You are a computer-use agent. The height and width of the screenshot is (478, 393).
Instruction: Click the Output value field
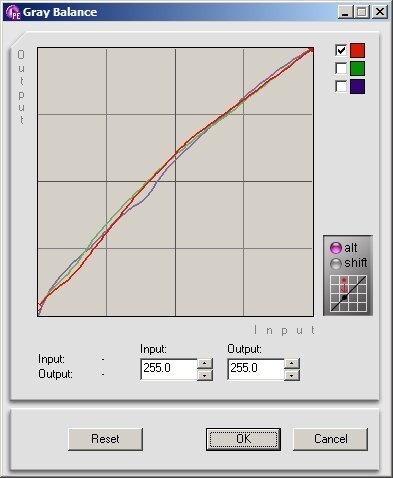point(256,369)
